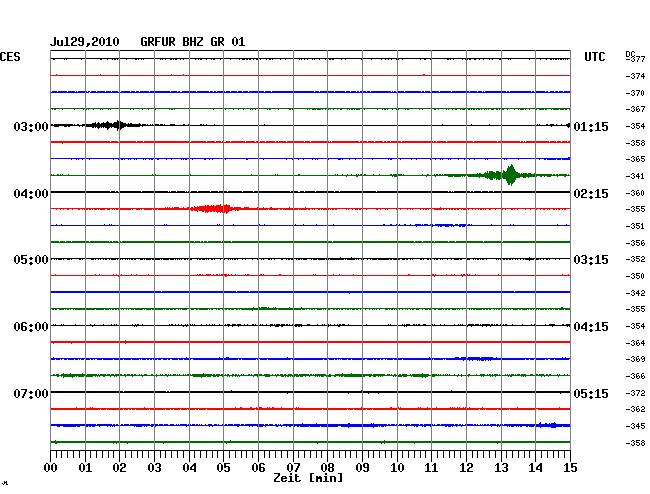The image size is (650, 494).
Task: Select the DC offset value -369
Action: (x=635, y=359)
